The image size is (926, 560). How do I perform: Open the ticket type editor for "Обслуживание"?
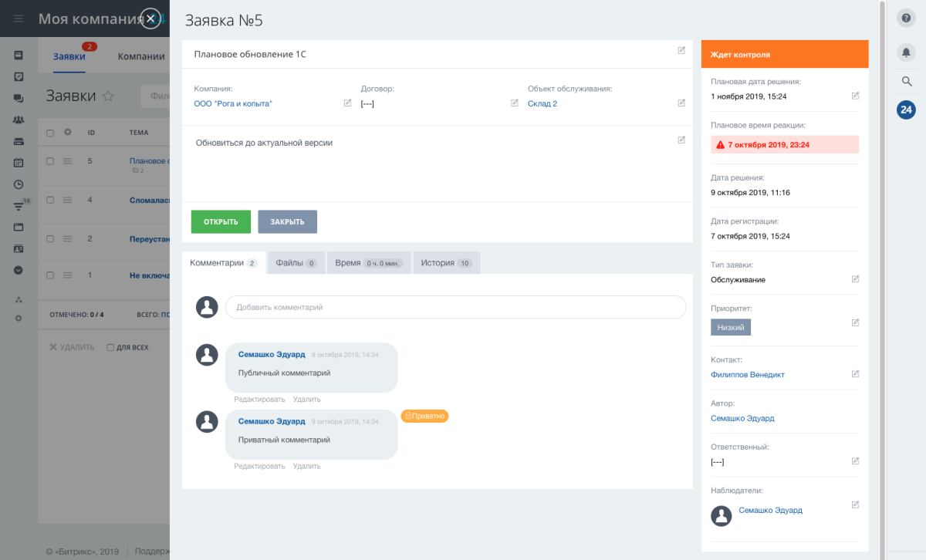[855, 279]
